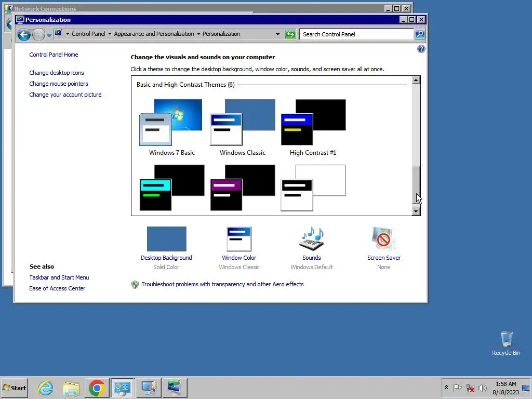Open Taskbar and Start Menu link

pos(59,277)
